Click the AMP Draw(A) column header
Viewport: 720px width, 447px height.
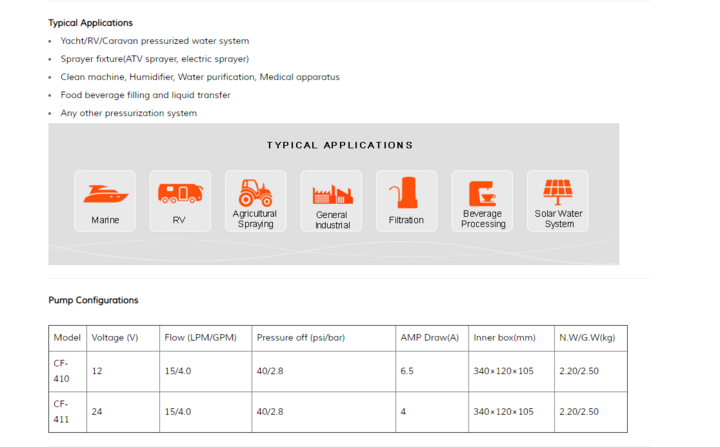(x=429, y=338)
